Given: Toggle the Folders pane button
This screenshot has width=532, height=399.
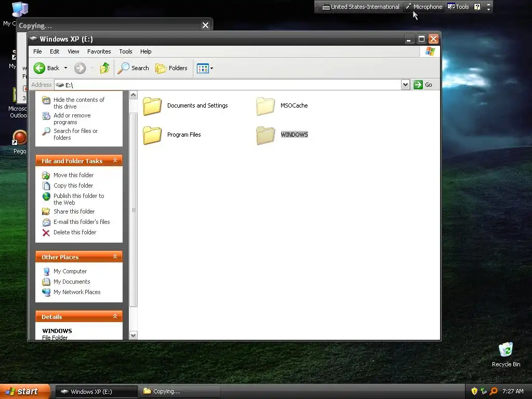Looking at the screenshot, I should point(171,68).
